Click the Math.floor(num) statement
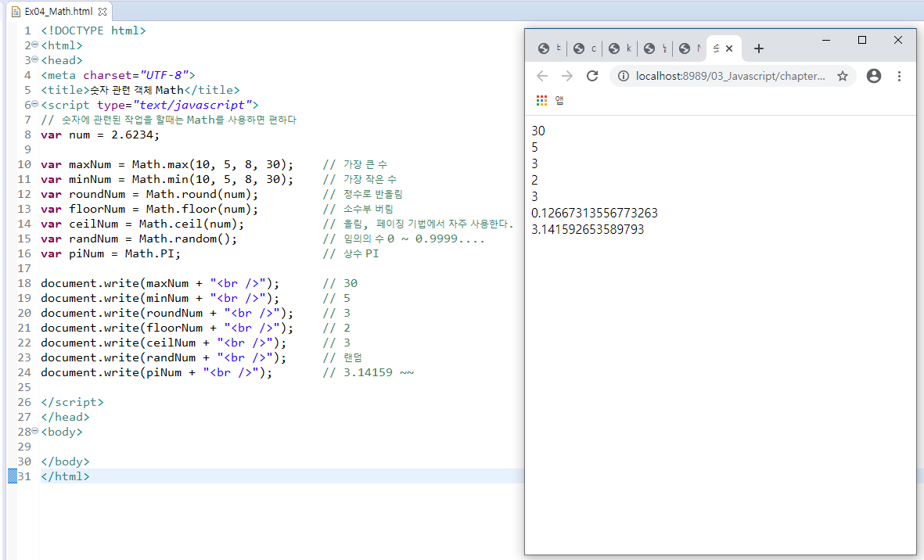Screen dimensions: 924x560 (202, 209)
